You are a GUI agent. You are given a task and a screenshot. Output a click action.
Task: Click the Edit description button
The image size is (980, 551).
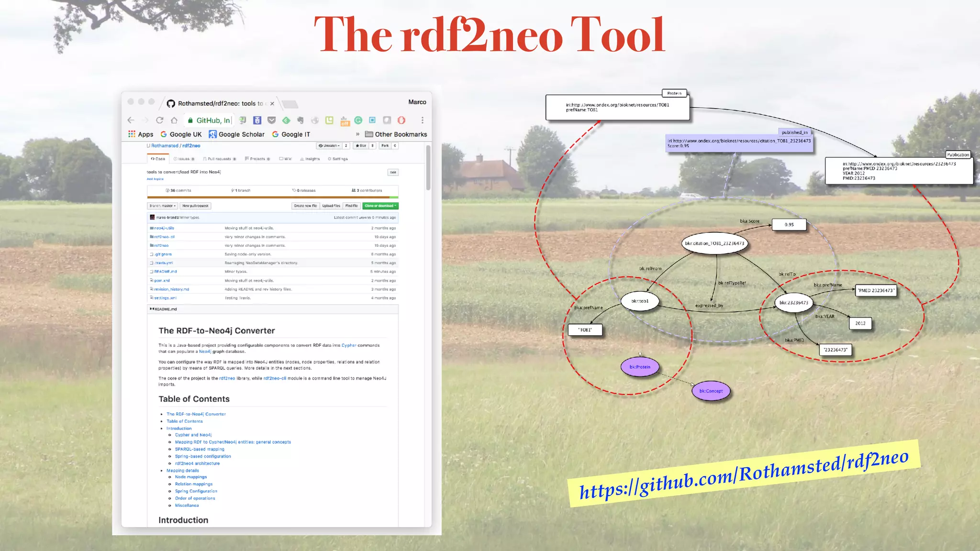[x=393, y=172]
